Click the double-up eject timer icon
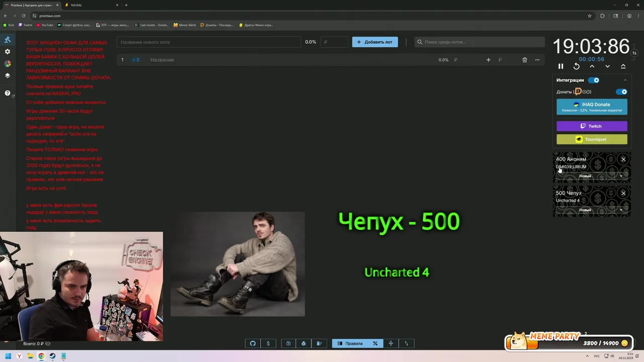Image resolution: width=644 pixels, height=362 pixels. (623, 66)
